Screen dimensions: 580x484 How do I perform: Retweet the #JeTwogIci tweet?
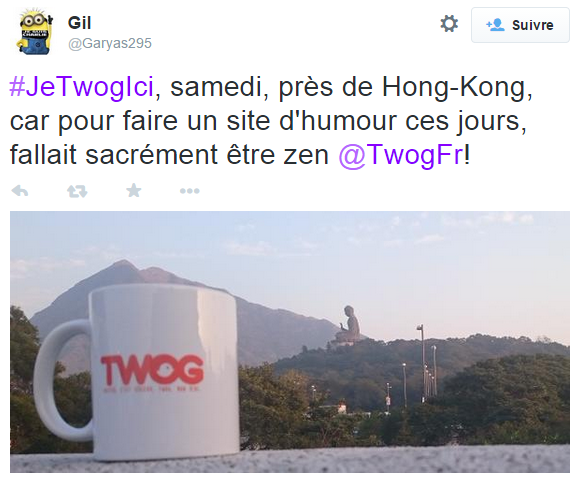click(x=77, y=191)
